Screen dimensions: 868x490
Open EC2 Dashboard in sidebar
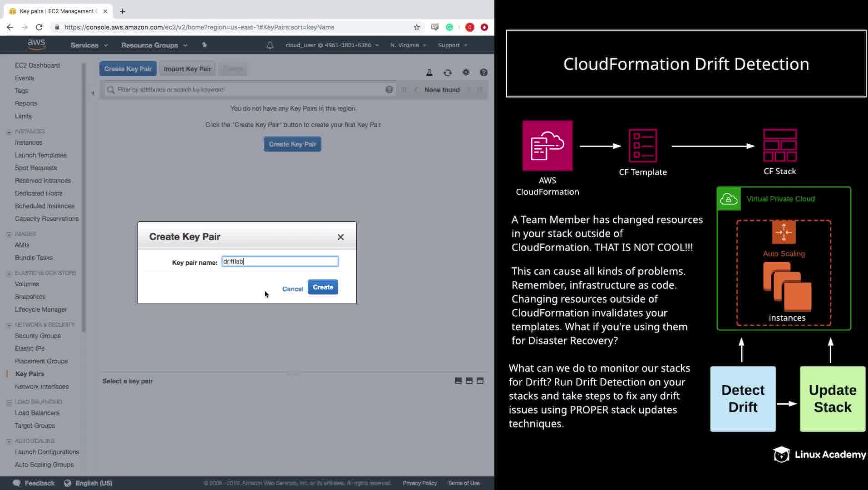tap(37, 65)
